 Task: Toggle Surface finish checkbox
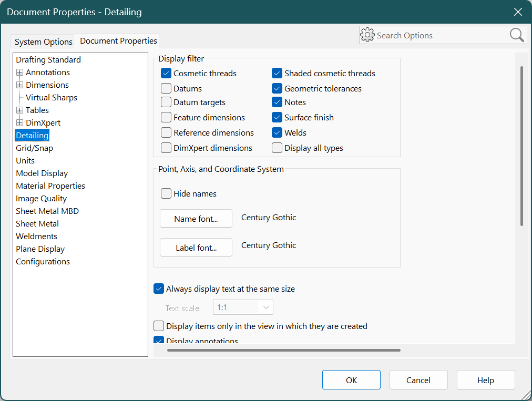coord(277,117)
